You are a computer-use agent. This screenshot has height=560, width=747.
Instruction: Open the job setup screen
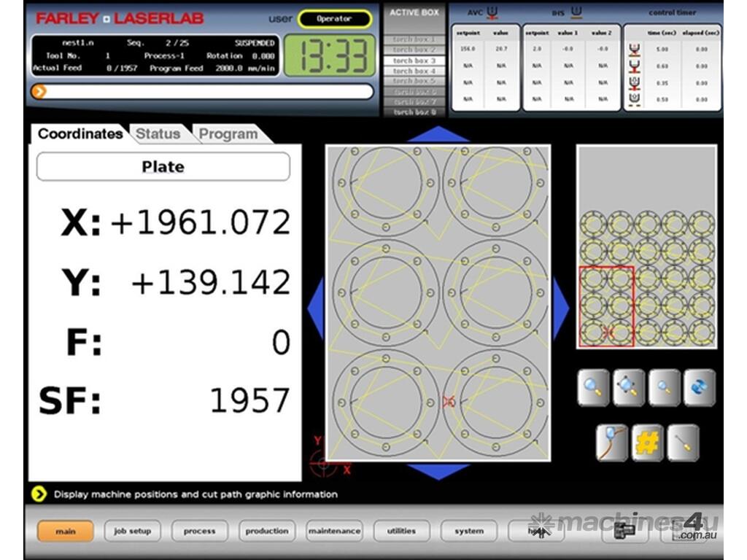pyautogui.click(x=131, y=531)
